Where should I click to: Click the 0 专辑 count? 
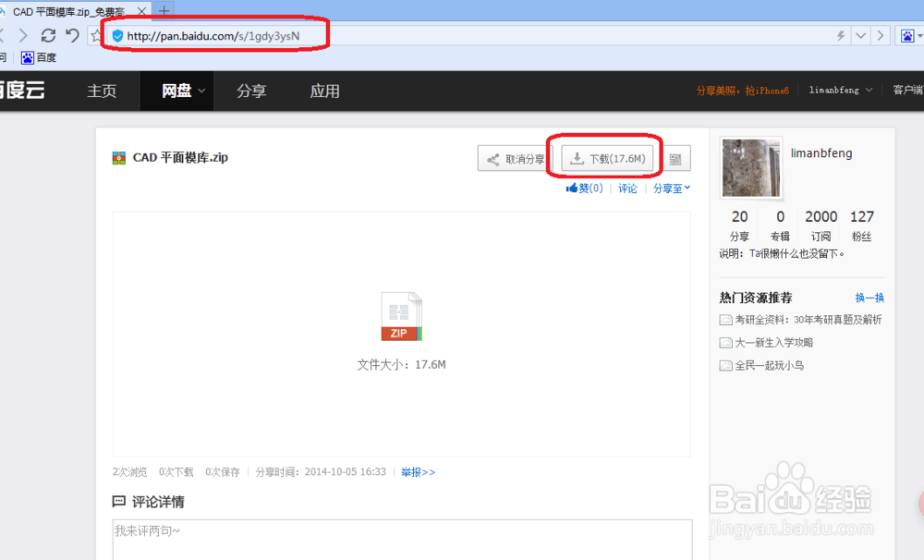pyautogui.click(x=780, y=225)
